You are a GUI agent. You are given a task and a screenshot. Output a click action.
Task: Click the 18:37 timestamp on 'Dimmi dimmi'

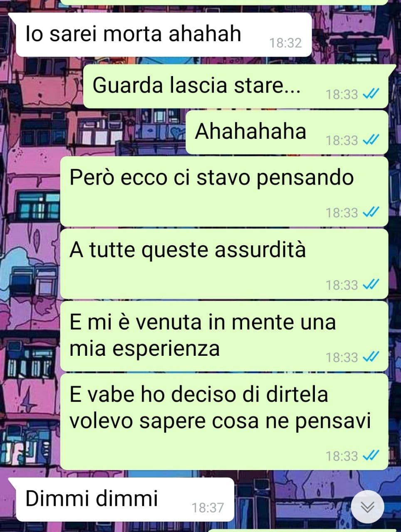(x=208, y=507)
